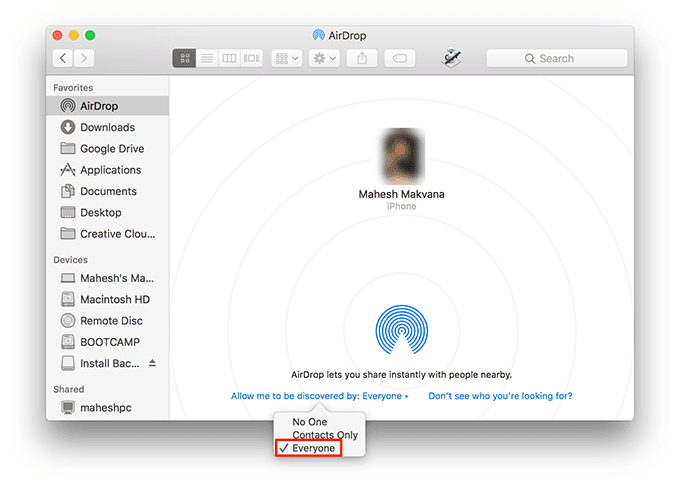The height and width of the screenshot is (486, 680).
Task: Open the gear Action menu
Action: coord(324,58)
